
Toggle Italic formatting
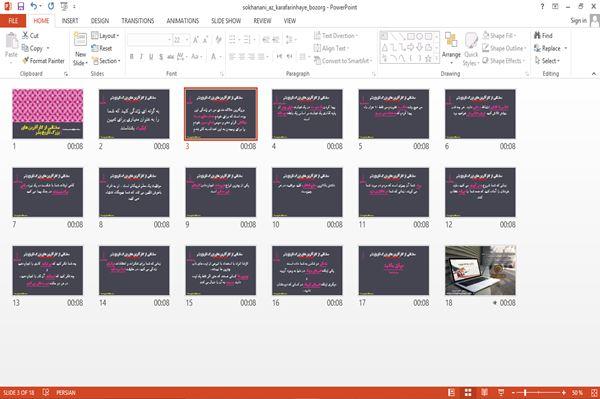tap(142, 57)
